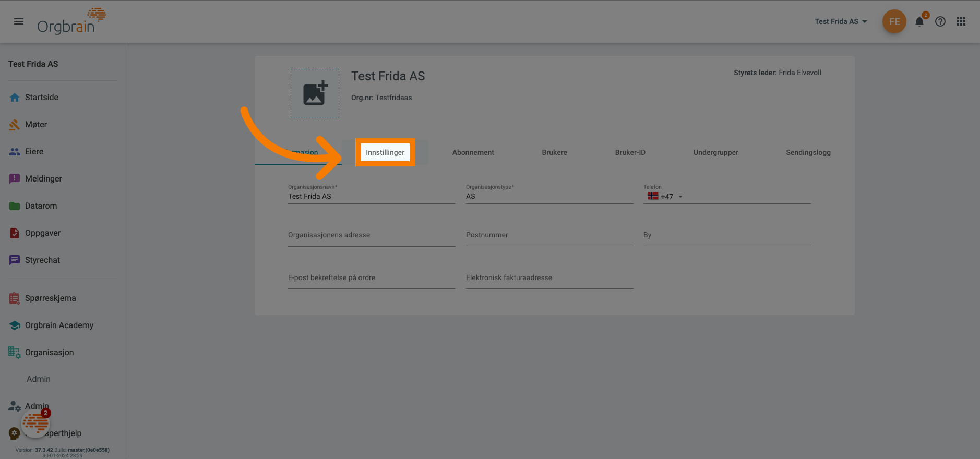Click the Startside home icon
Screen dimensions: 980x459
click(x=15, y=98)
